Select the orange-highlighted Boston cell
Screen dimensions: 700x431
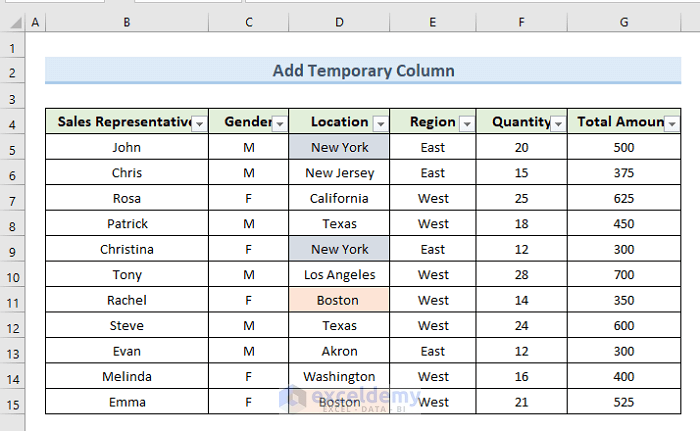pos(340,300)
